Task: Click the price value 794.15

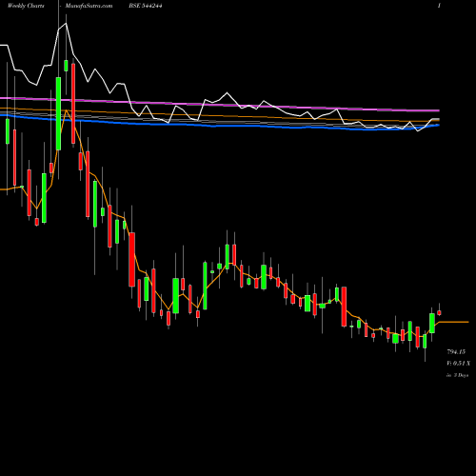Action: pyautogui.click(x=456, y=352)
